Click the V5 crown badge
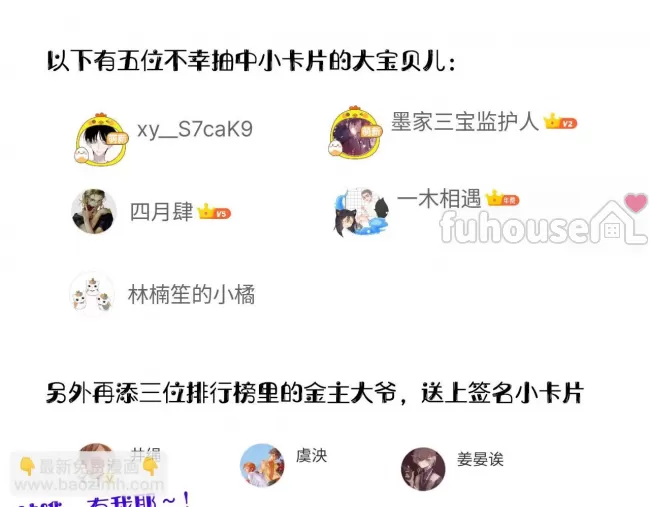This screenshot has height=507, width=650. (214, 212)
